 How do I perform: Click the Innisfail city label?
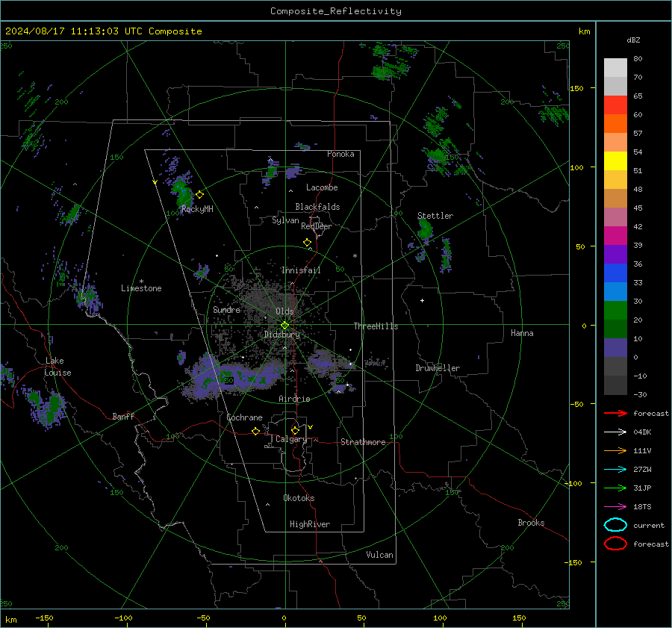click(301, 270)
